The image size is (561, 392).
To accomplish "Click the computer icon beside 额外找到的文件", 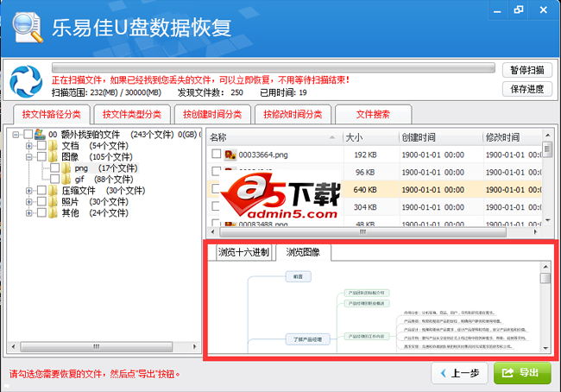I will [x=40, y=135].
